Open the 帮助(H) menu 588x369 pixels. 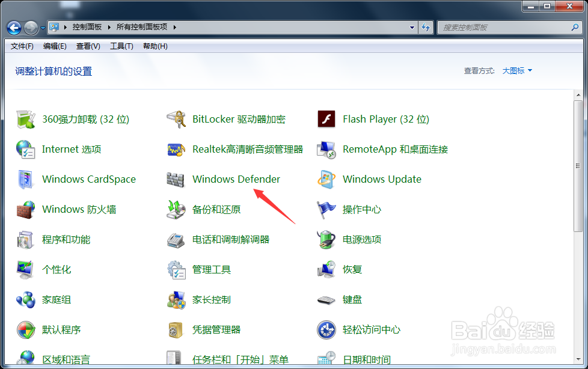155,46
